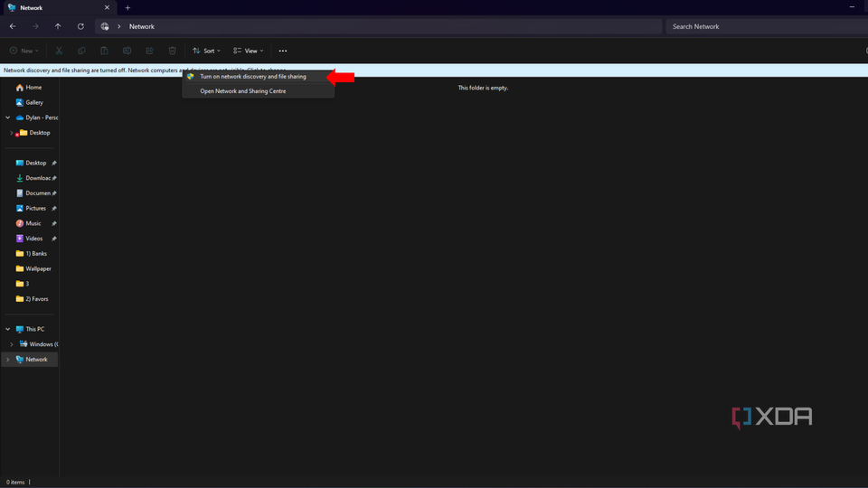This screenshot has height=488, width=868.
Task: Open OneDrive Desktop folder with error badge
Action: [x=35, y=133]
